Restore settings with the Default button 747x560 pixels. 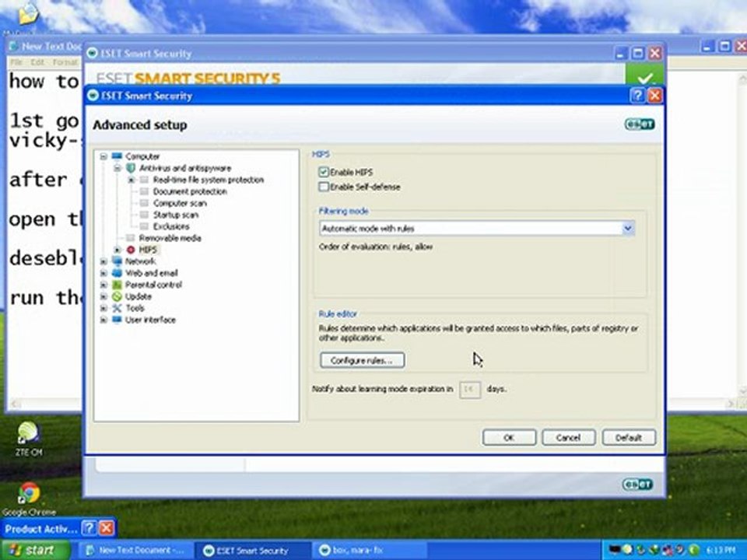pos(629,438)
